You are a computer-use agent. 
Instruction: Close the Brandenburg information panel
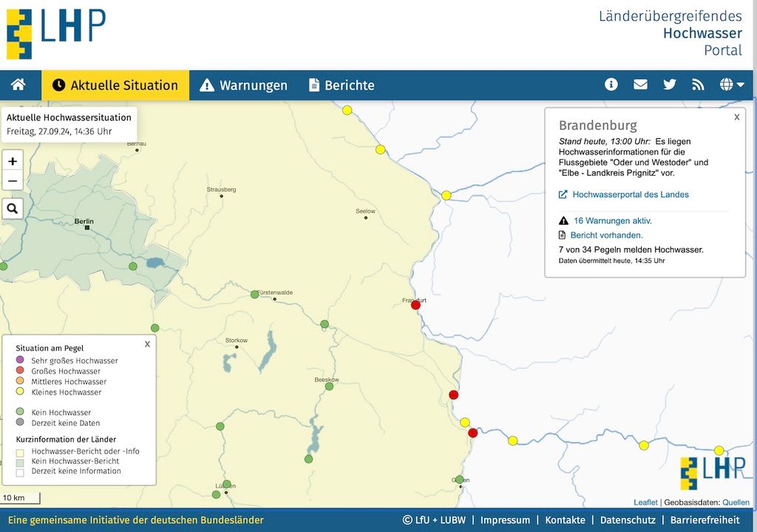[736, 117]
